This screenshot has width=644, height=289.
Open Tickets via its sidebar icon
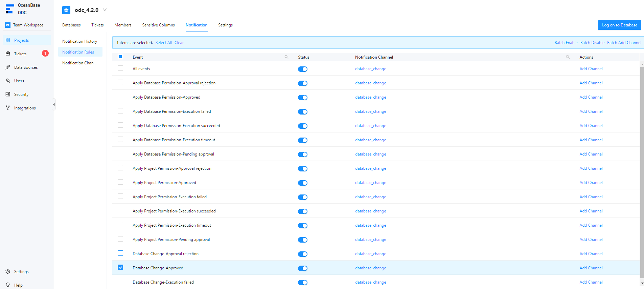[8, 54]
